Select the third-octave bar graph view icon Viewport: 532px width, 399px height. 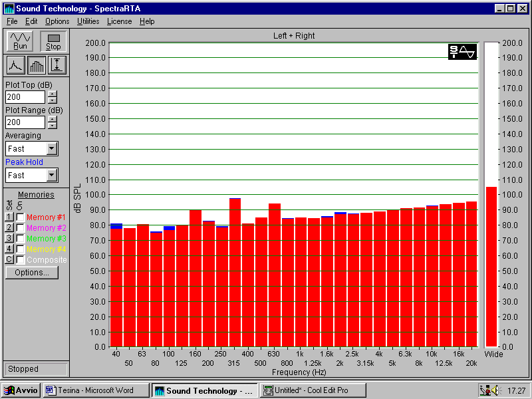tap(37, 65)
